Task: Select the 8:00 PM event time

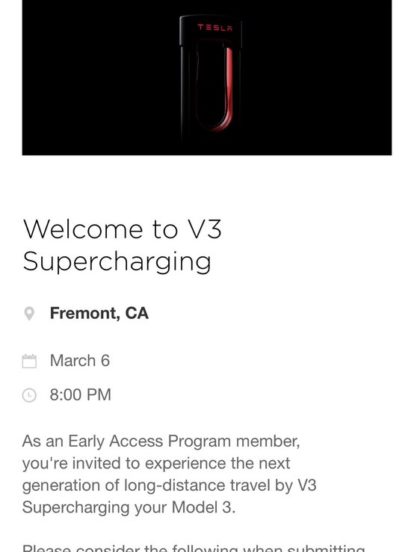Action: 80,395
